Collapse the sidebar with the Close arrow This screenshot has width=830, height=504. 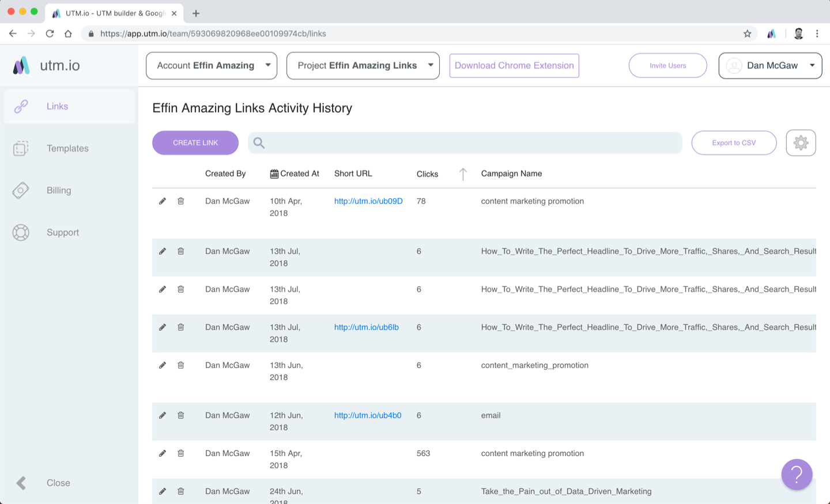pos(21,483)
